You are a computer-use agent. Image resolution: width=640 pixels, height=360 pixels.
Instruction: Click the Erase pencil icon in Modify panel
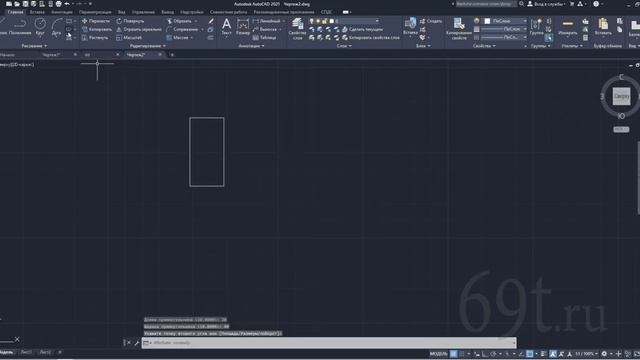(211, 21)
